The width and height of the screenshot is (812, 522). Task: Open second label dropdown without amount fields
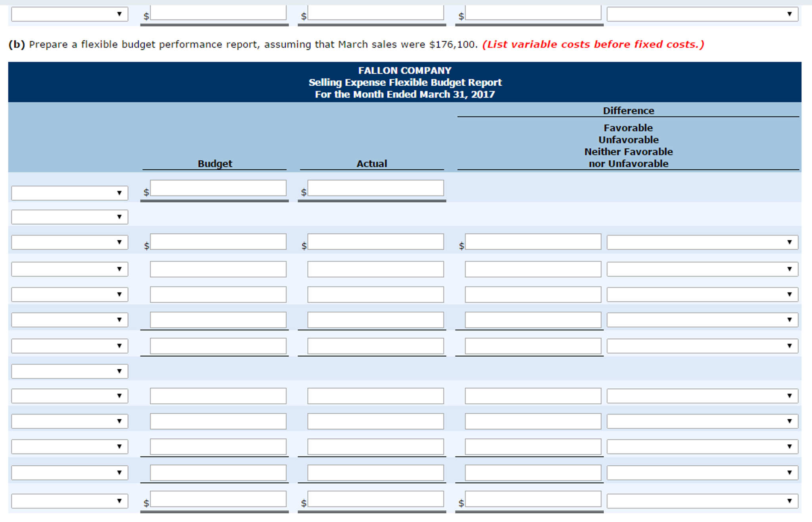click(69, 217)
